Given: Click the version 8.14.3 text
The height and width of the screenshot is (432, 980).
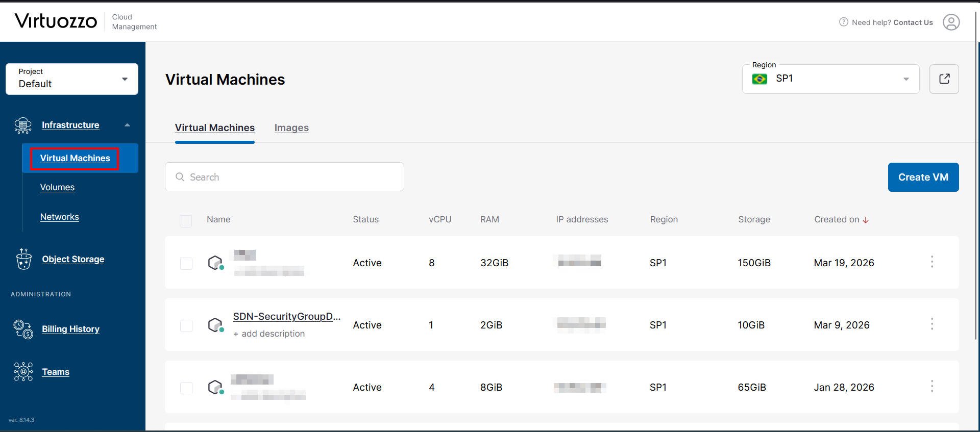Looking at the screenshot, I should 21,420.
